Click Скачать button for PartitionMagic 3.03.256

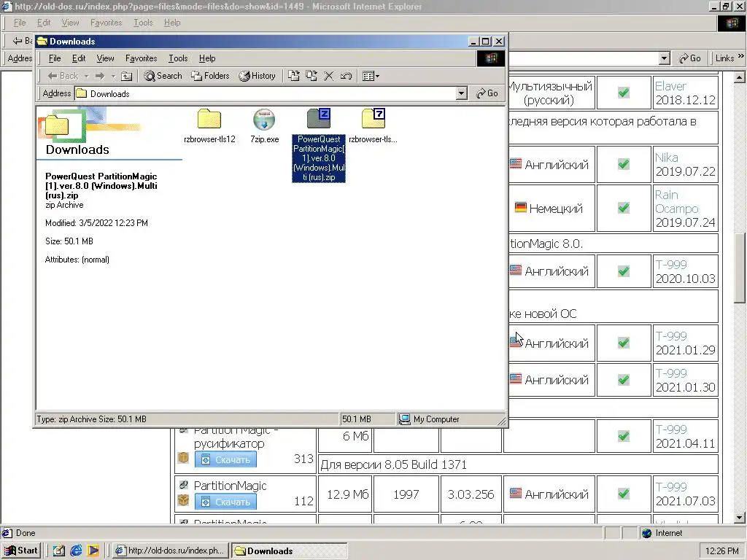[x=225, y=502]
